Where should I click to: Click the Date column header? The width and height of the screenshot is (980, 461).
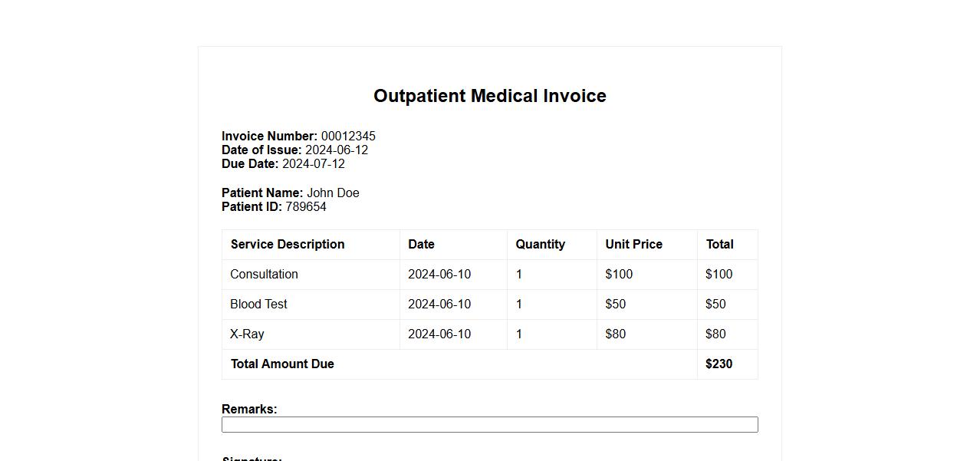click(421, 245)
